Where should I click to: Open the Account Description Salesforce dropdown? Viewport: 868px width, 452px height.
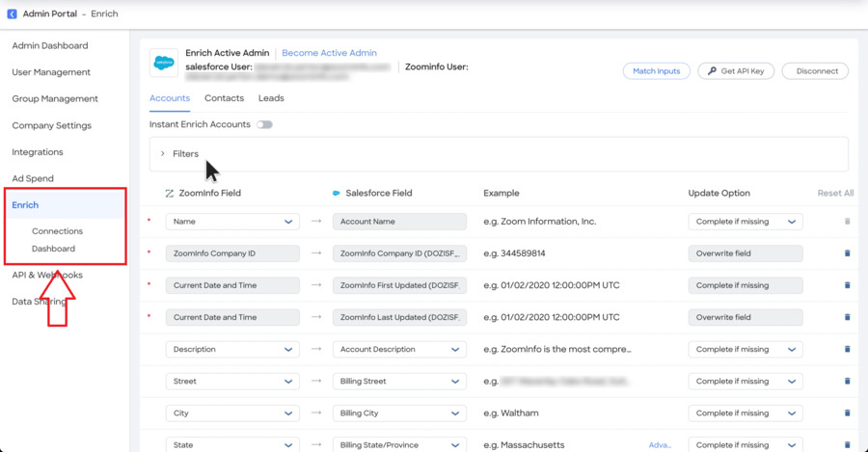point(399,349)
